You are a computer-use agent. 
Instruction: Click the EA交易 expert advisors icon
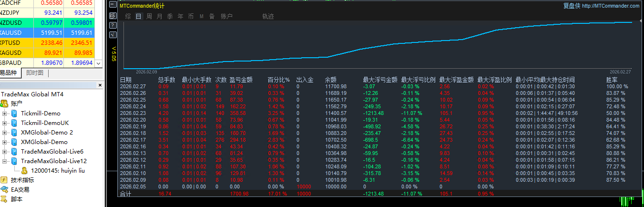[x=5, y=189]
